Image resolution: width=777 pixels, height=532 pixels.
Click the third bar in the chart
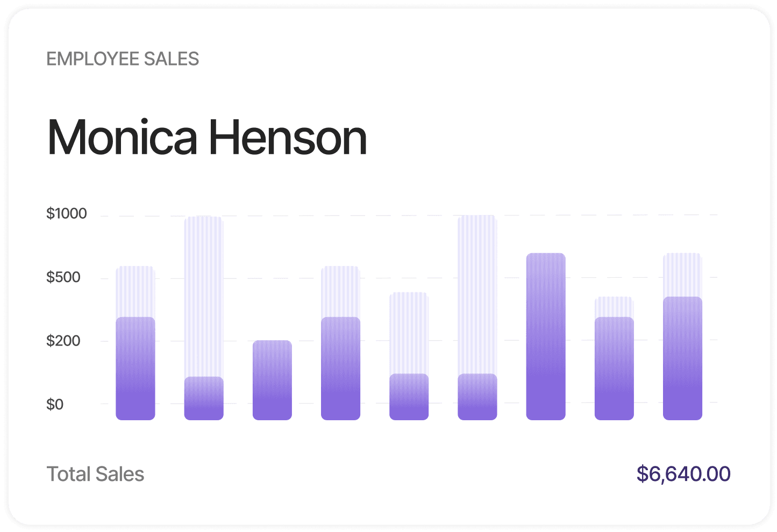272,380
